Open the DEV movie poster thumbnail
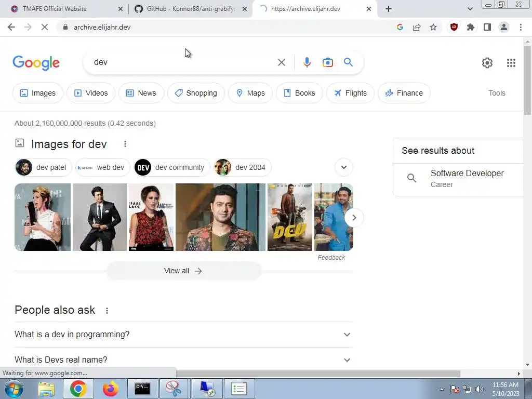 290,217
